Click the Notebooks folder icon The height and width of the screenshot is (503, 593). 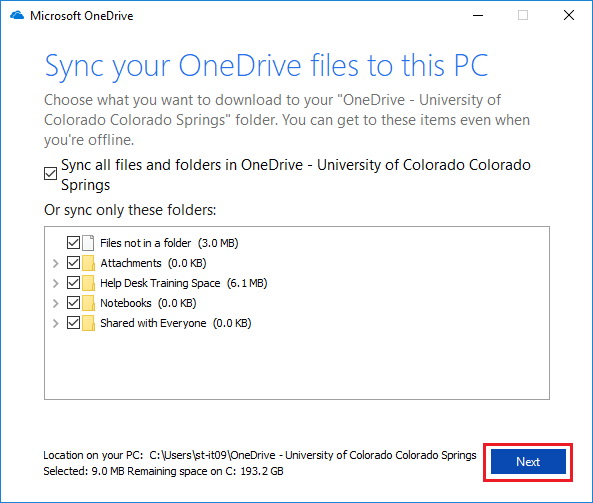[88, 303]
